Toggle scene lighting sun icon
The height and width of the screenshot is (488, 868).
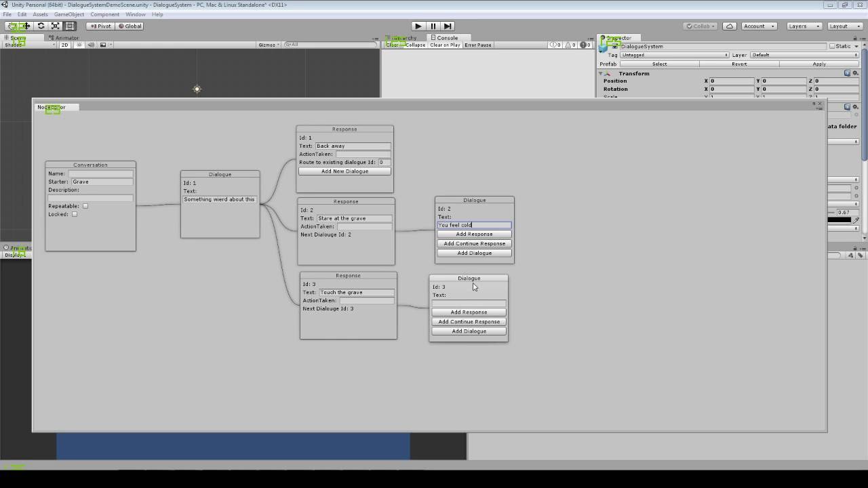79,45
